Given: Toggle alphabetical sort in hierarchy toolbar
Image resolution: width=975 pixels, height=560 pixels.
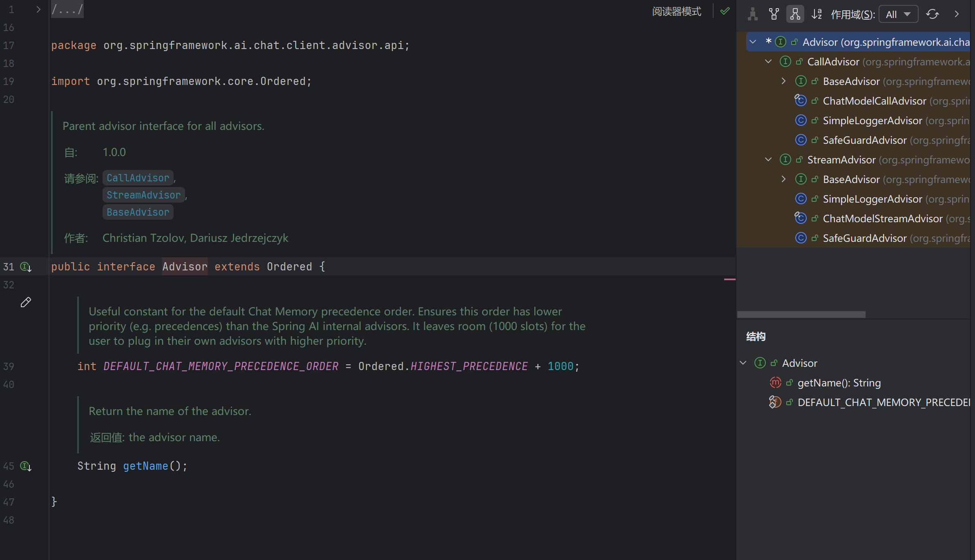Looking at the screenshot, I should tap(817, 14).
